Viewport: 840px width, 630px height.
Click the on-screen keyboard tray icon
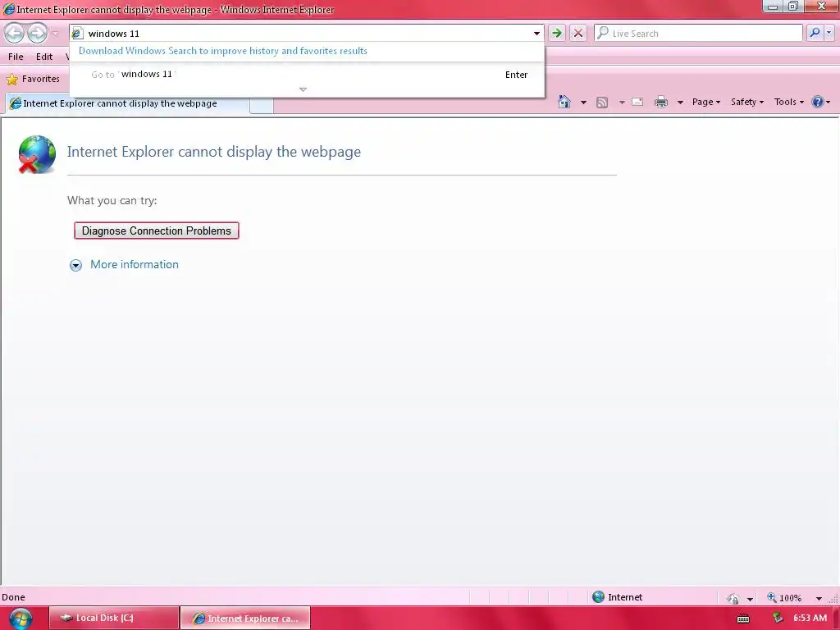coord(743,619)
